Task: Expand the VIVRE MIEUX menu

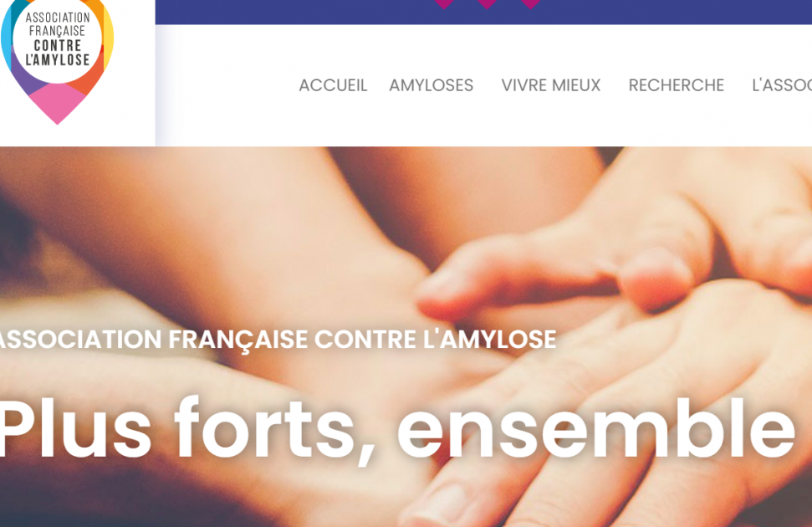Action: (551, 85)
